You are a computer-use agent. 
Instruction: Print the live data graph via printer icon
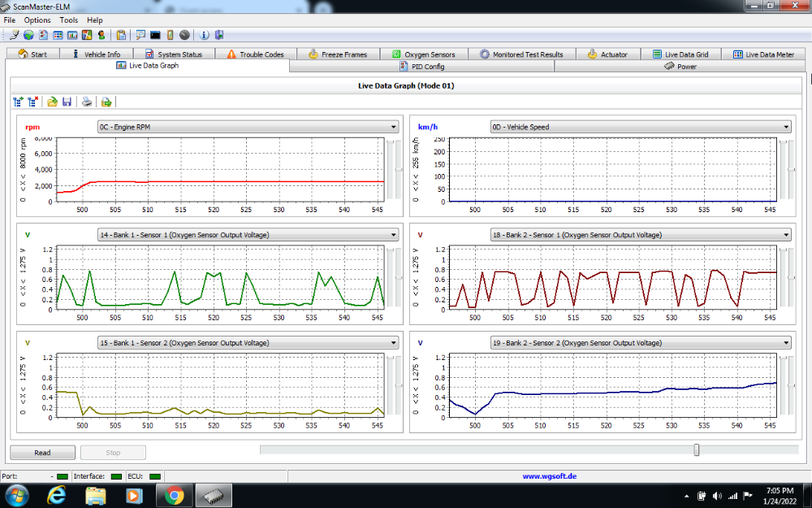[x=87, y=102]
